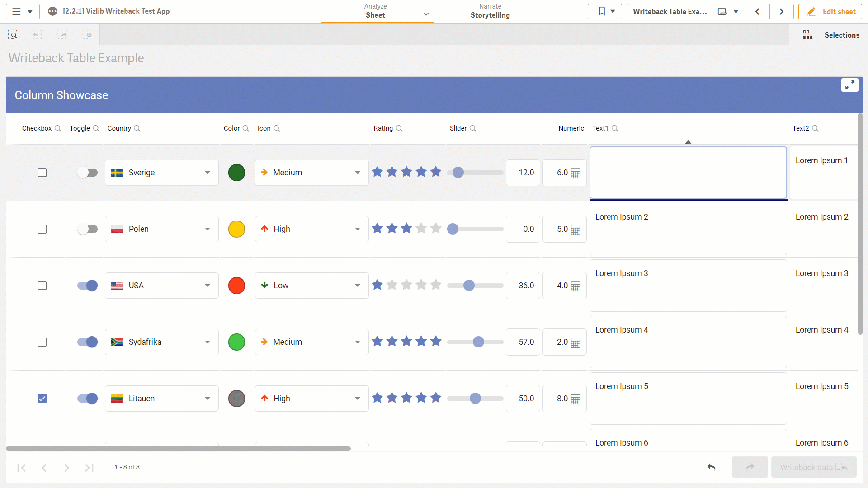Switch to the Narrate Storytelling tab
The height and width of the screenshot is (488, 868).
(x=490, y=11)
